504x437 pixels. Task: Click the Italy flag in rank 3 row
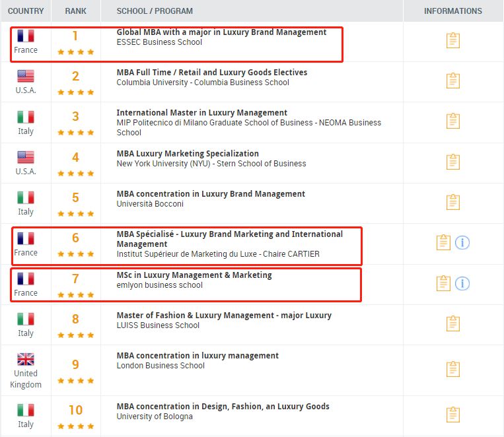coord(26,117)
